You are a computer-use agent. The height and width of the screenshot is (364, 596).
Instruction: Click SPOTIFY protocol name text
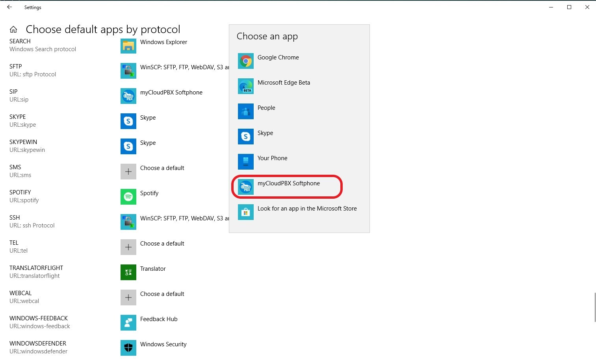[20, 192]
